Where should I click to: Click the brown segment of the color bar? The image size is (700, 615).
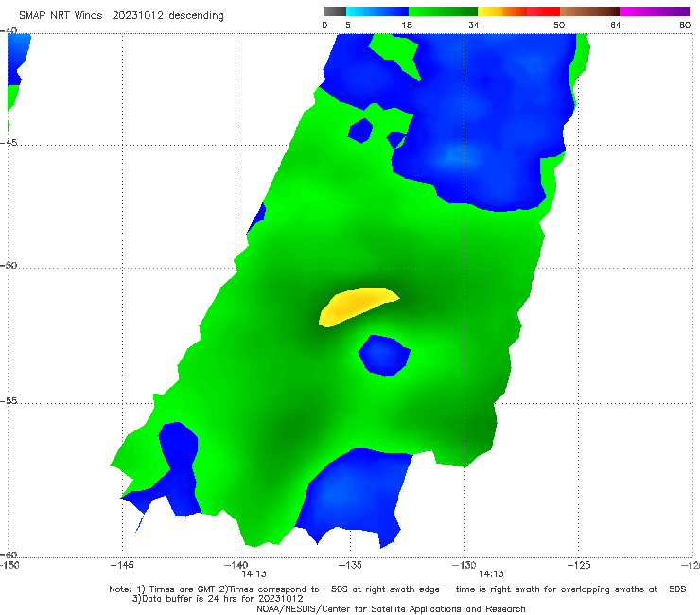[x=589, y=11]
